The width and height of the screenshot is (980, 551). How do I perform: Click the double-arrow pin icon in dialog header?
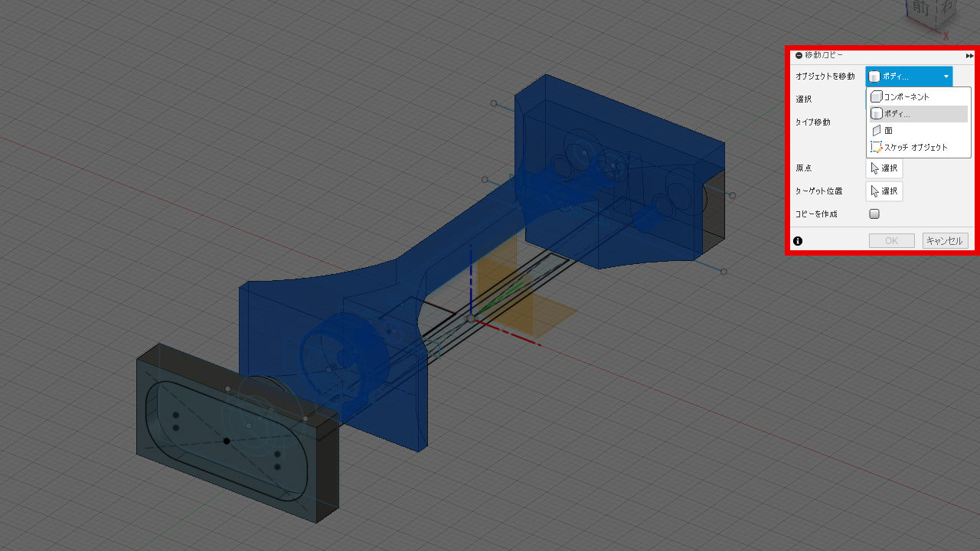(969, 56)
